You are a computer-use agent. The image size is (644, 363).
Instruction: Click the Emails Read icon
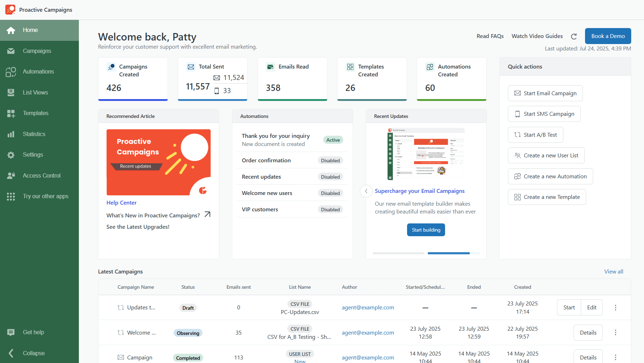click(271, 67)
